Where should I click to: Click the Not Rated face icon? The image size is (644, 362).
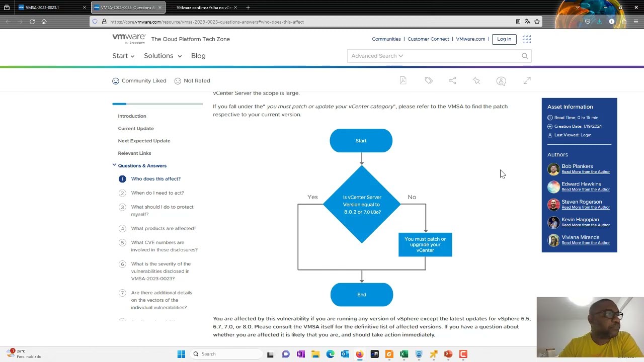178,80
